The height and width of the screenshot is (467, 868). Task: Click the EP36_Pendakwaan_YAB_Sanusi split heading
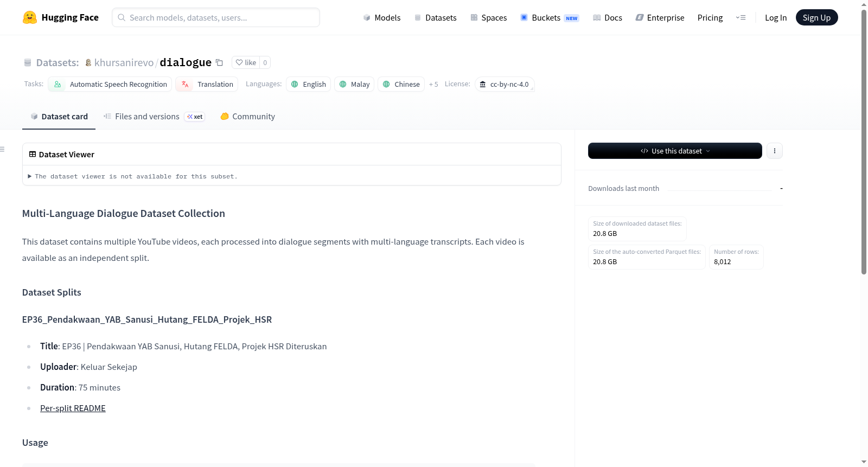(147, 319)
